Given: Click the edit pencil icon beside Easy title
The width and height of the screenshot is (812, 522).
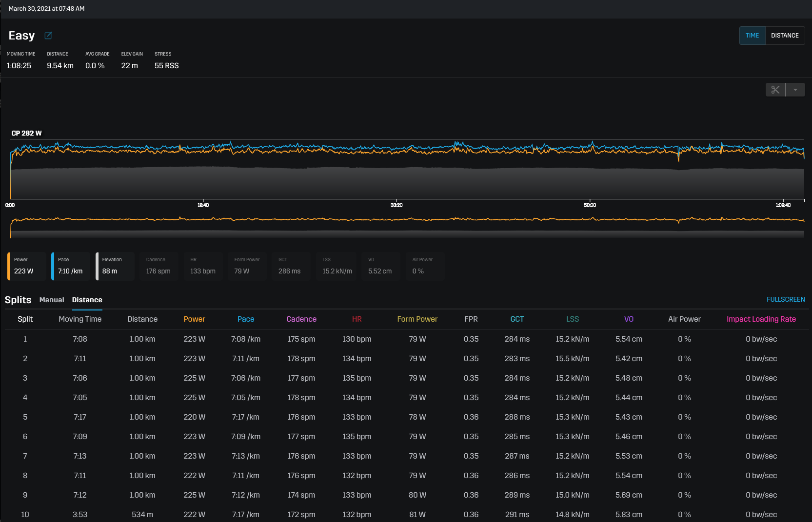Looking at the screenshot, I should (48, 36).
